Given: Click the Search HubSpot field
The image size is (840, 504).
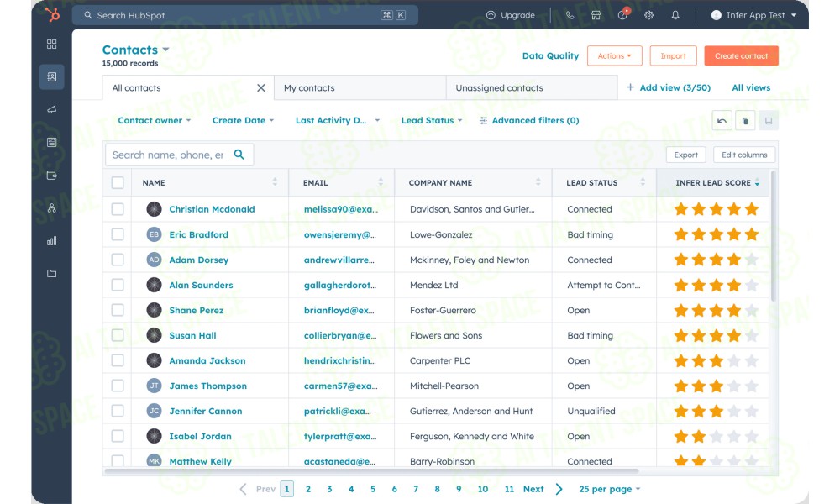Looking at the screenshot, I should click(244, 15).
